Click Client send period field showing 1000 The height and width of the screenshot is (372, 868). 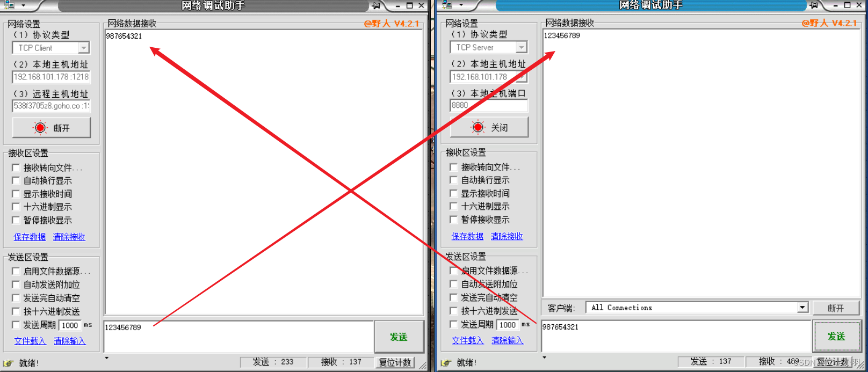69,325
